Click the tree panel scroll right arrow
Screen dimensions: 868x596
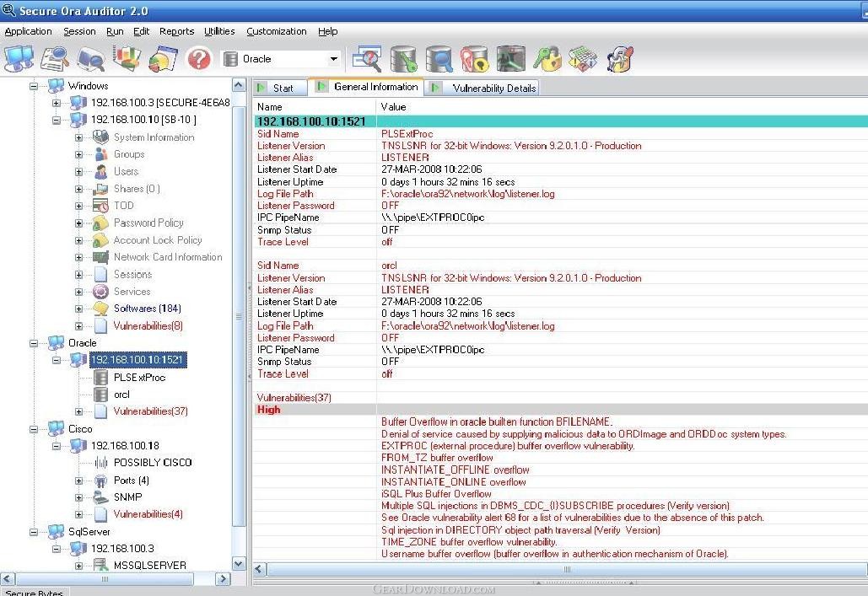click(223, 579)
